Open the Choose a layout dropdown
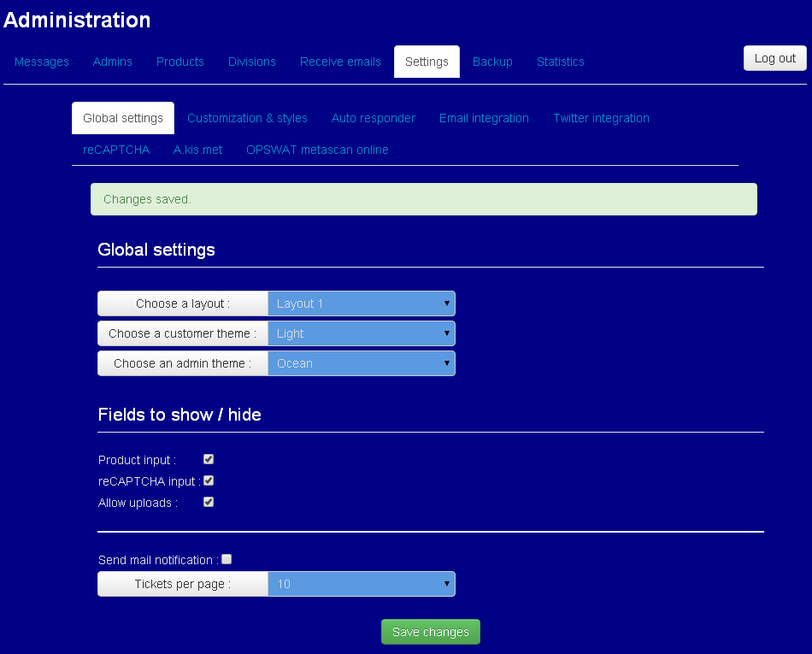 pos(362,303)
